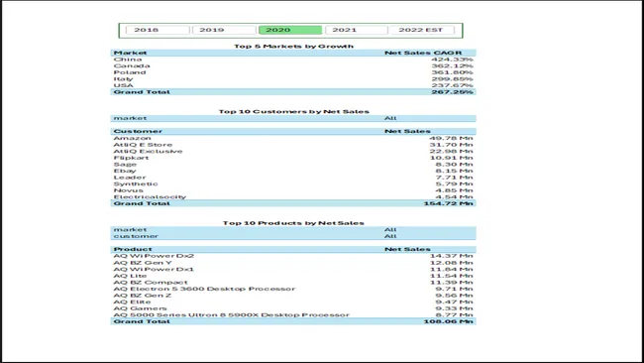Click the 237.67% CAGR value
The width and height of the screenshot is (644, 363).
452,85
